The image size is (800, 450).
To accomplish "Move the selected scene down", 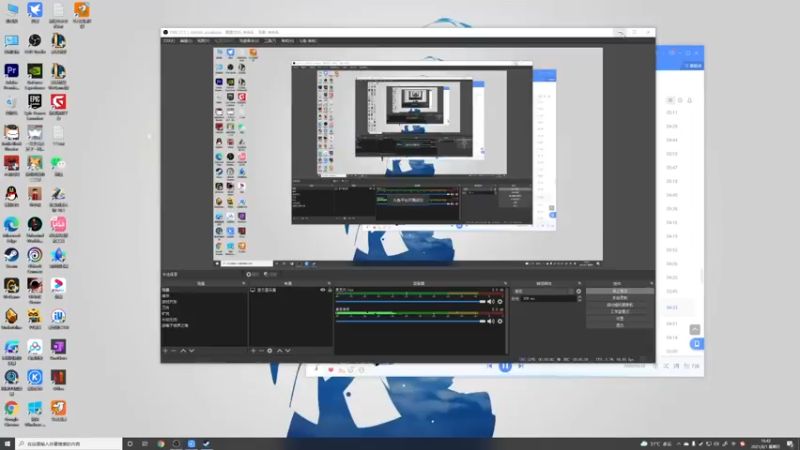I will (191, 351).
